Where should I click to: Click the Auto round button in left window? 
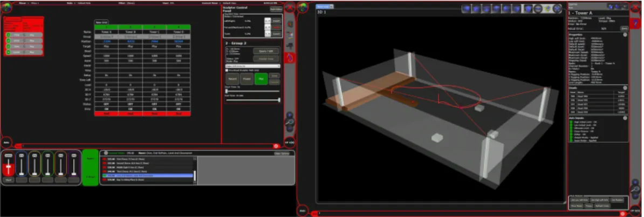pos(6,143)
